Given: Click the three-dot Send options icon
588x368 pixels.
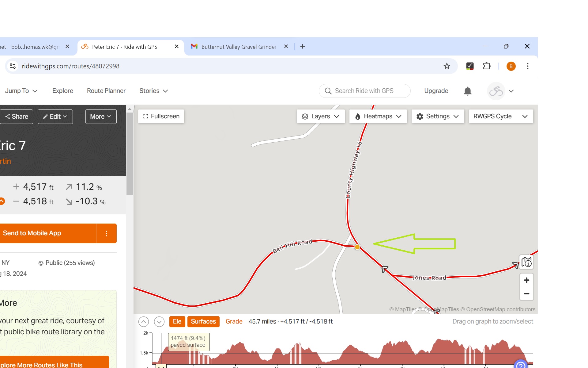Looking at the screenshot, I should (x=106, y=234).
